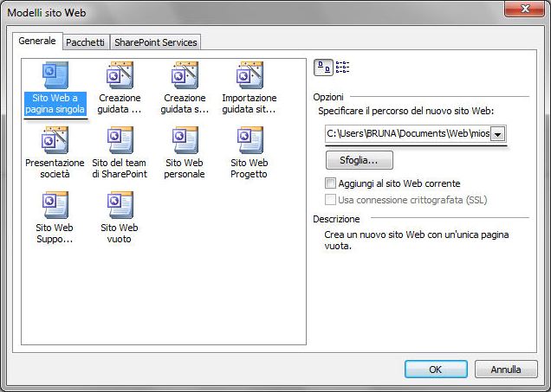The image size is (551, 392).
Task: Switch to the Pacchetti tab
Action: pos(86,42)
